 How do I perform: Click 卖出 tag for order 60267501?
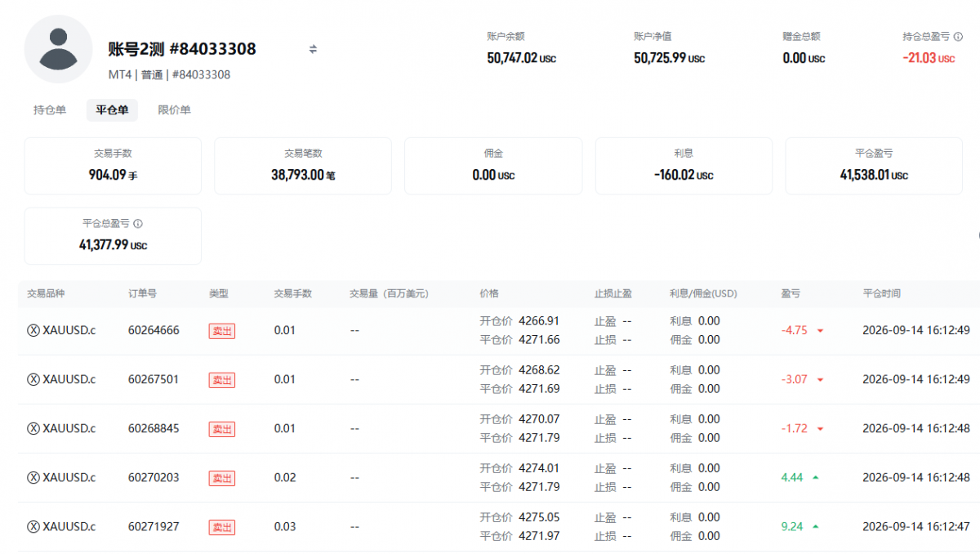(222, 380)
